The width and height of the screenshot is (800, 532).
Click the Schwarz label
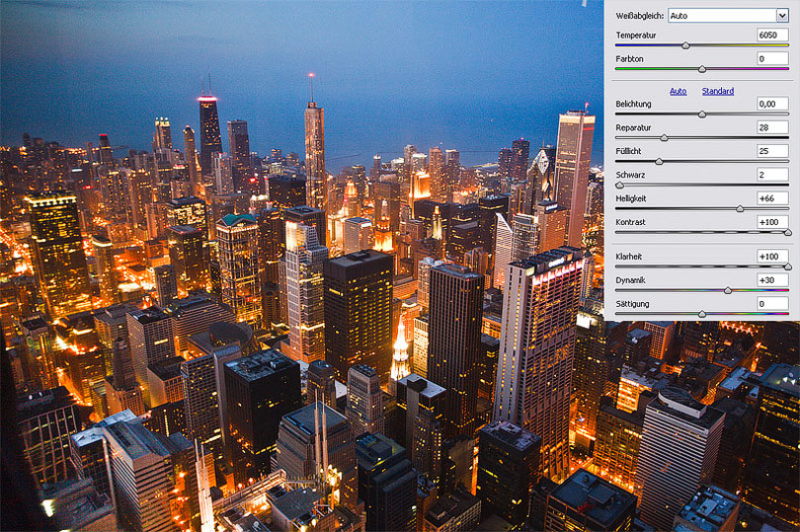630,175
